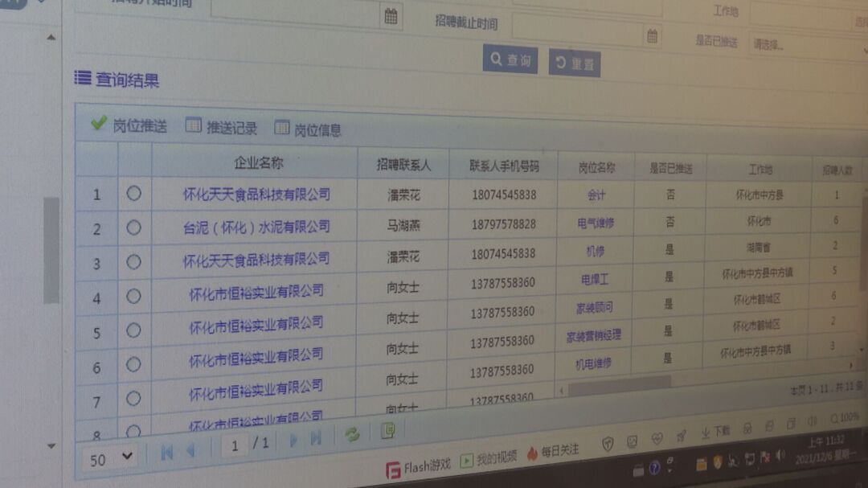
Task: Open the 招聘开始时间 calendar picker icon
Action: coord(391,15)
